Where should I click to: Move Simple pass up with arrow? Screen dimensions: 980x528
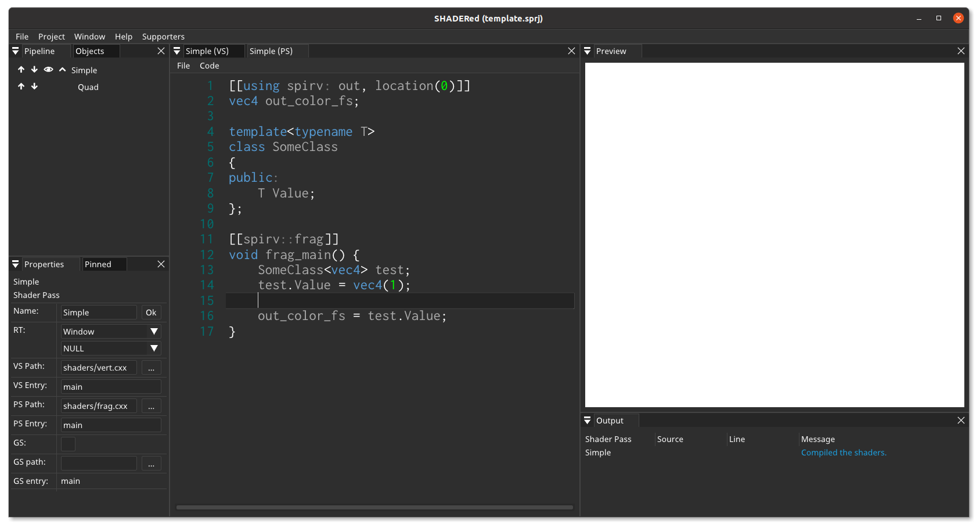pyautogui.click(x=21, y=70)
